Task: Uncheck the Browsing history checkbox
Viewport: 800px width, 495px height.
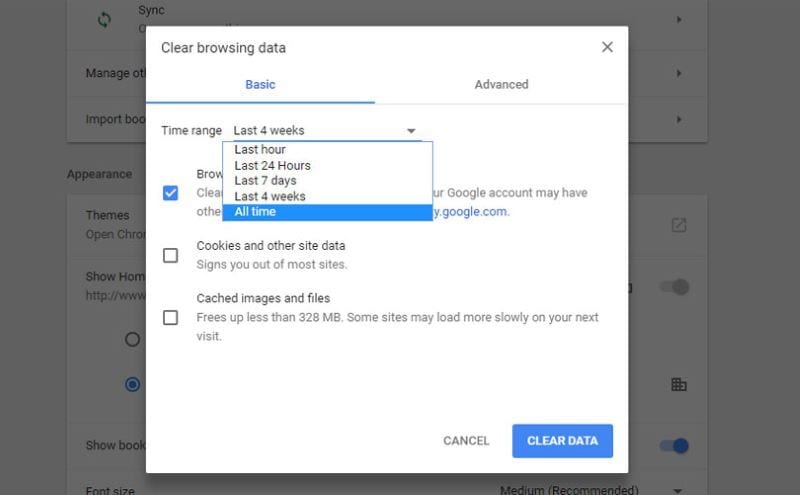Action: (170, 193)
